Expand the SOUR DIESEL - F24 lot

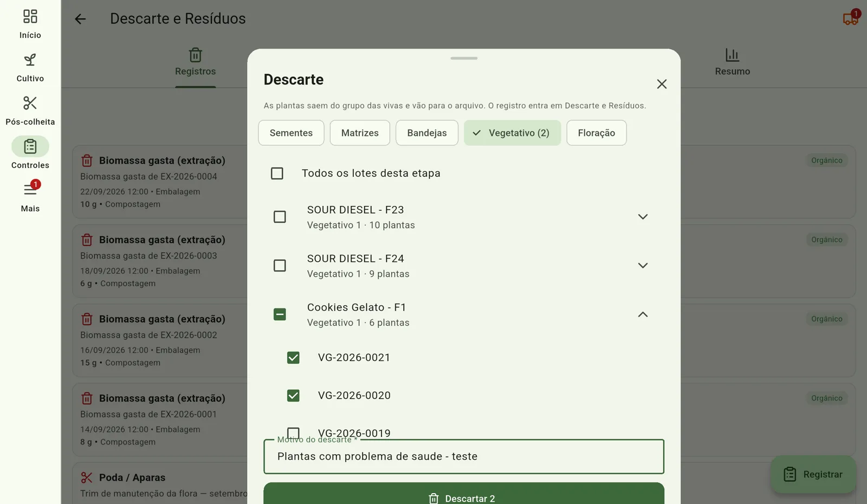(643, 266)
